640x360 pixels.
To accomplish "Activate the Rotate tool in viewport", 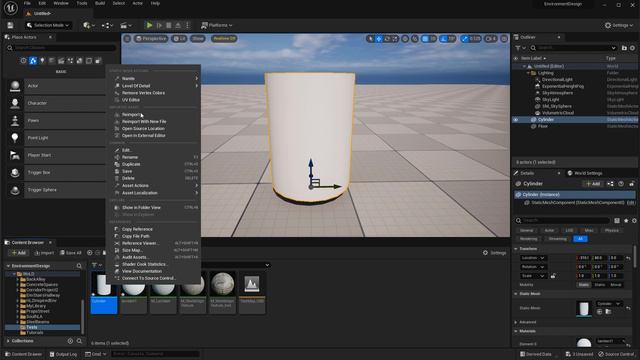I will pos(387,39).
